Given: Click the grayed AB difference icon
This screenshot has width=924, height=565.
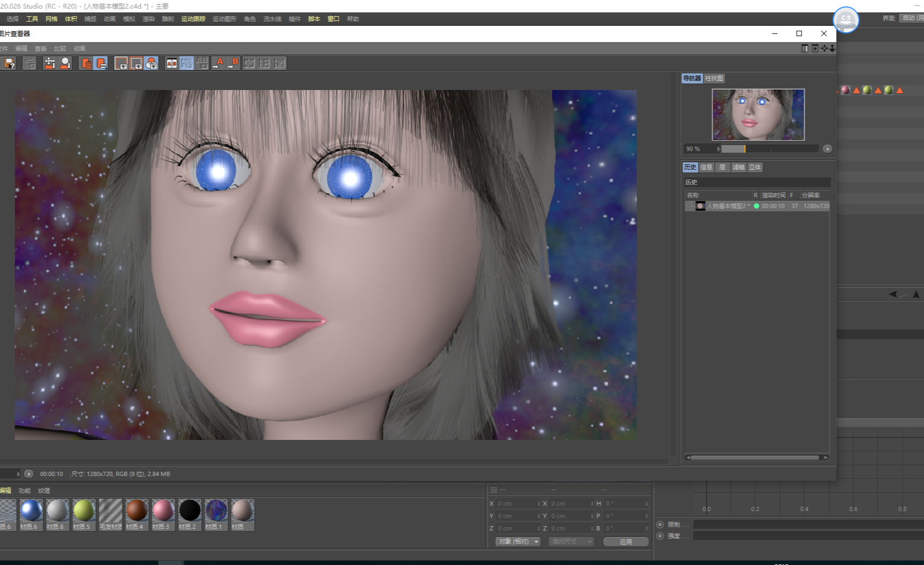Looking at the screenshot, I should tap(202, 64).
